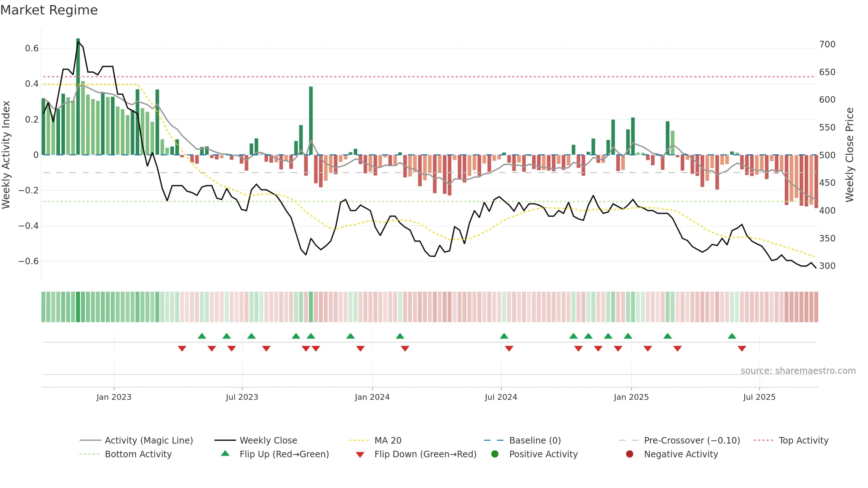Viewport: 868px width, 488px height.
Task: Click the Baseline (0) legend entry
Action: tap(522, 440)
